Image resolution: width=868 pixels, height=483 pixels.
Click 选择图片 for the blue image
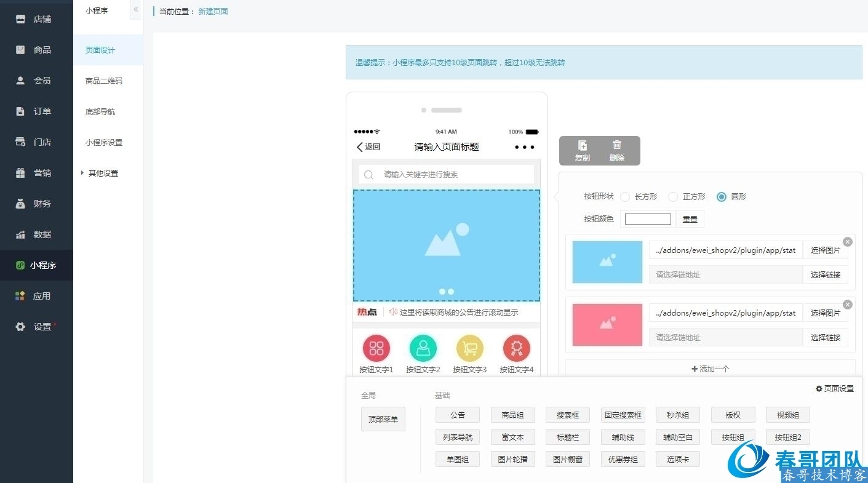point(826,250)
